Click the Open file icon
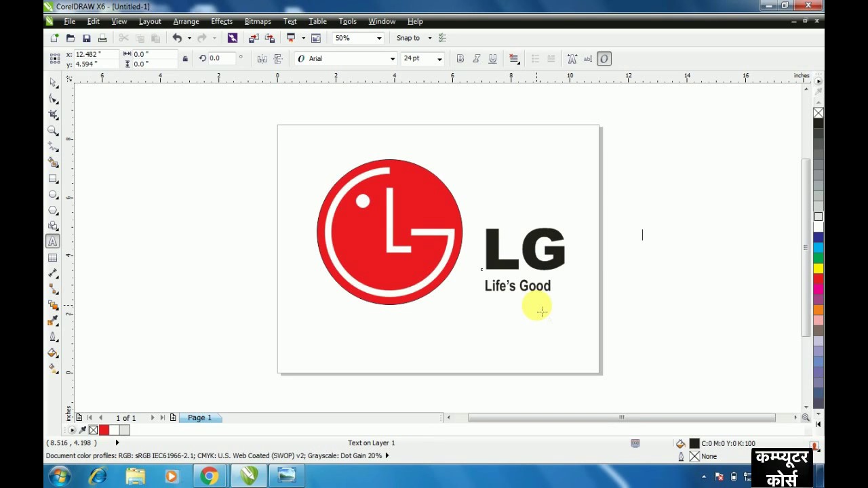 tap(71, 38)
